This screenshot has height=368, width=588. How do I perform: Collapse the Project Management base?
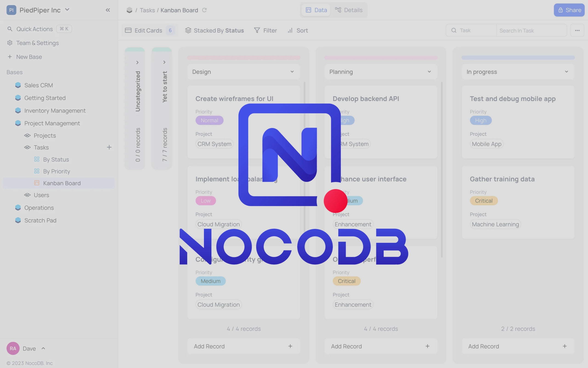click(x=52, y=123)
